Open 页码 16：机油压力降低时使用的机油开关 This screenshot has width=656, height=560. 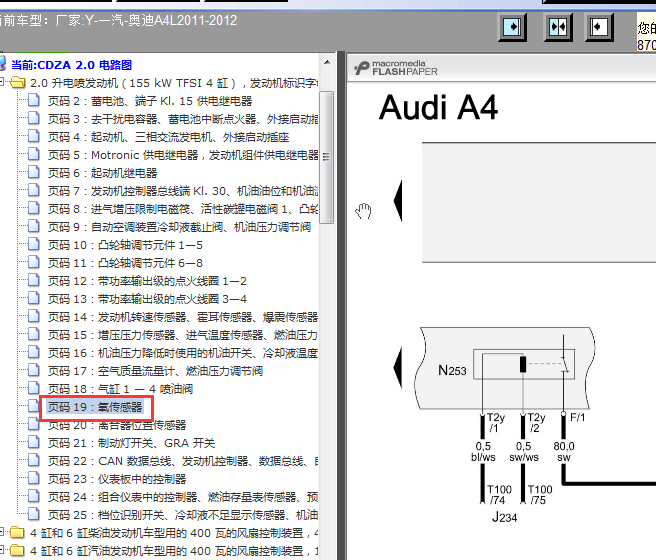pos(182,353)
